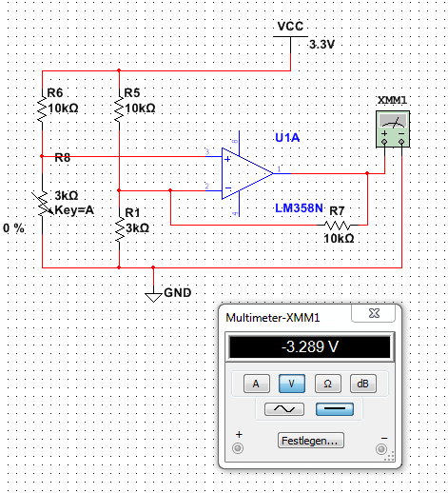448x493 pixels.
Task: Click the R7 reference label
Action: coord(337,210)
